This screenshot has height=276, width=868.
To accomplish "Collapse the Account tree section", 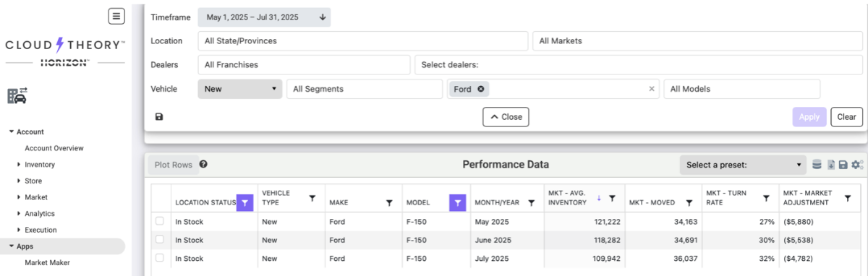I will point(11,132).
